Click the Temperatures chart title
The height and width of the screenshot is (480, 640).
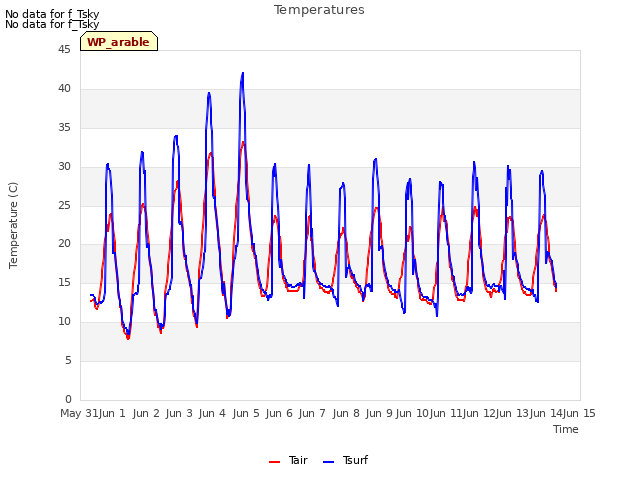[319, 10]
